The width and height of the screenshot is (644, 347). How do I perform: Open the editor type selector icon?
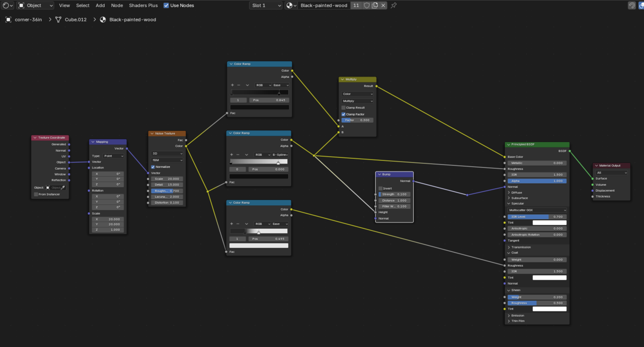(x=8, y=6)
